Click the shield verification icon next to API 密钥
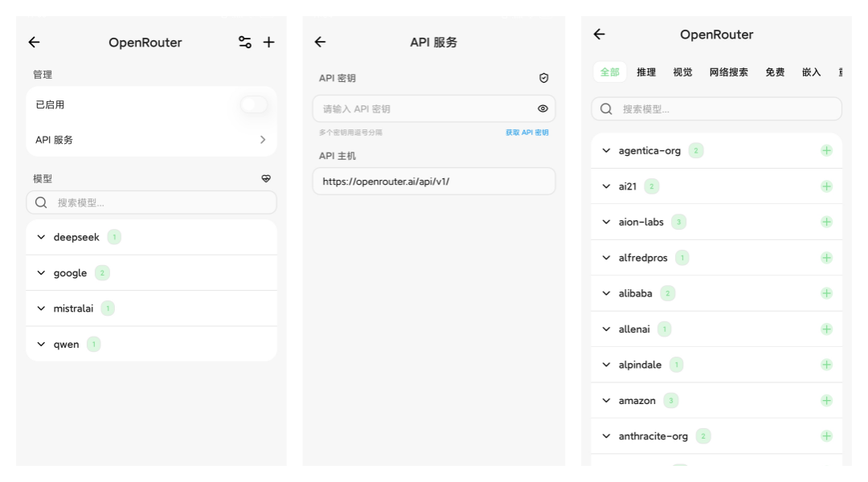This screenshot has width=868, height=482. [543, 77]
